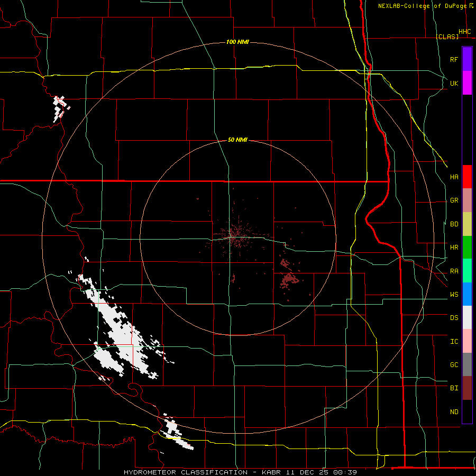Click the "UK" legend label
This screenshot has width=476, height=476.
[x=454, y=84]
